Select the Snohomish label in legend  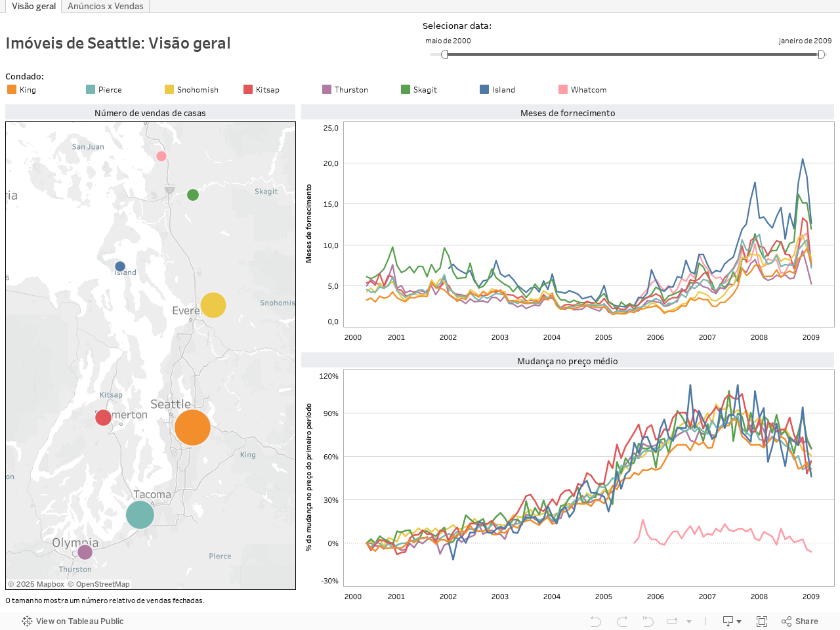pyautogui.click(x=198, y=90)
